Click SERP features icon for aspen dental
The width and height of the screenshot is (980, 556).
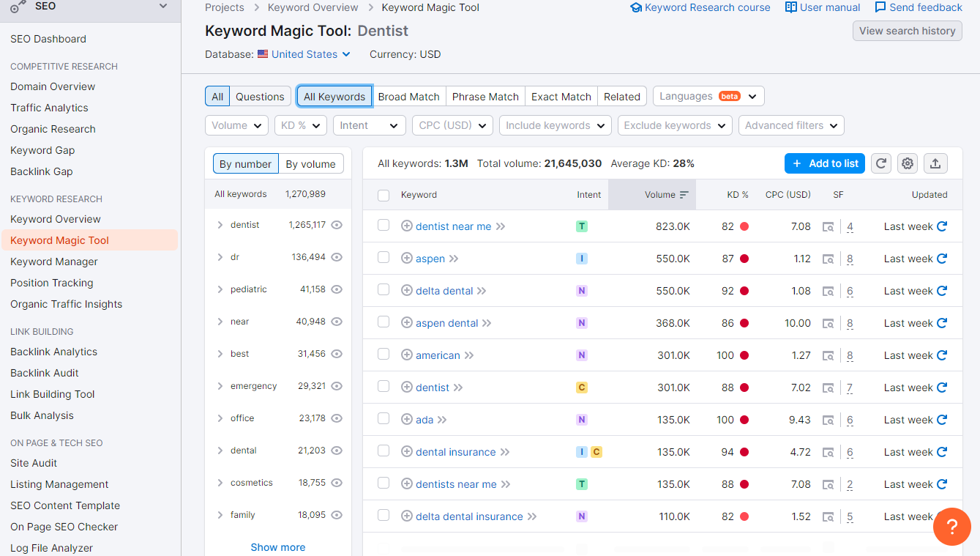point(828,323)
